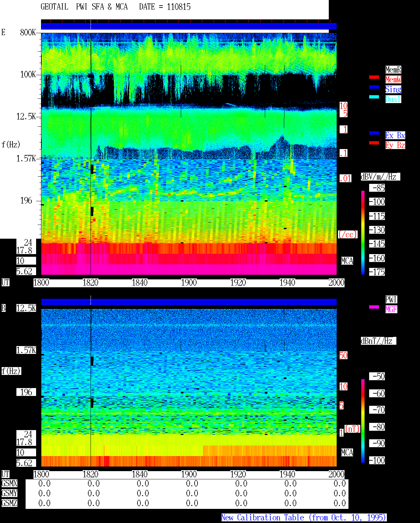Click the blue Sing legend swatch
This screenshot has width=420, height=523.
374,87
